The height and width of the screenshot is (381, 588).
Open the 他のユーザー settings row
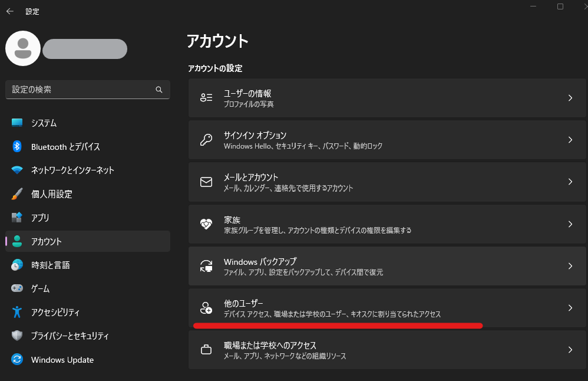pyautogui.click(x=387, y=308)
